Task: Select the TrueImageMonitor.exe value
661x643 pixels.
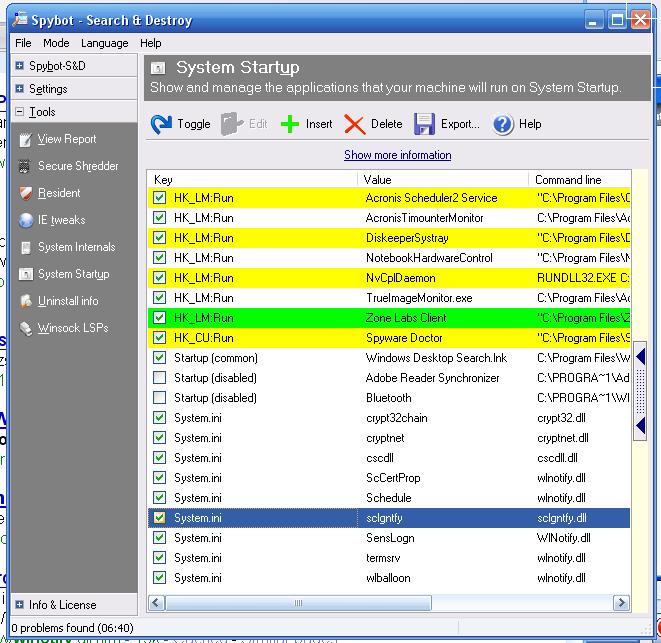Action: point(419,298)
